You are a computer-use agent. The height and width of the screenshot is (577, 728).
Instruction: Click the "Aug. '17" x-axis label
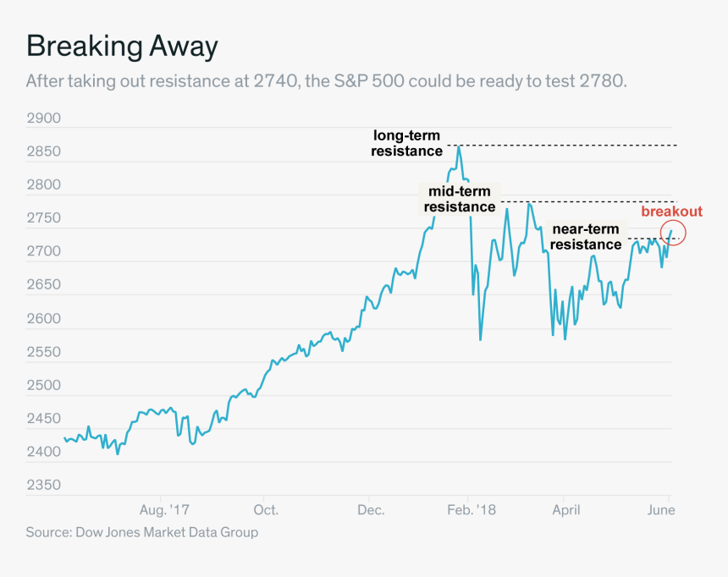(x=164, y=510)
